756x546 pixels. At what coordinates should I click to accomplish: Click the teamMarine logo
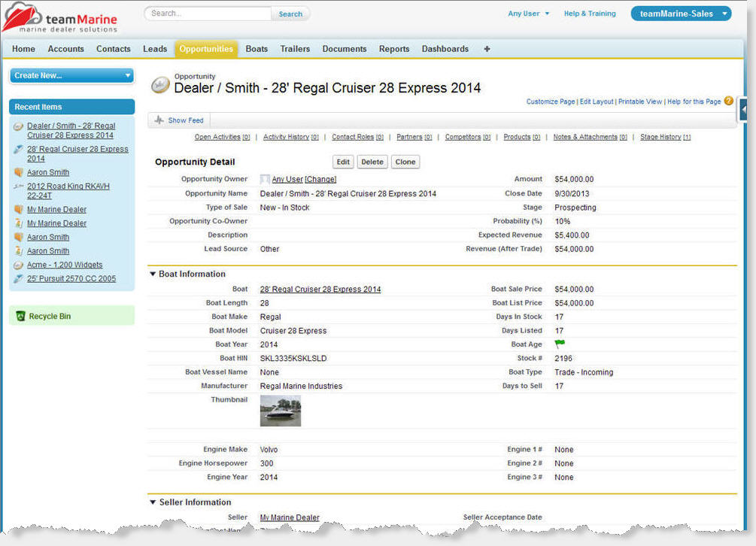pos(60,18)
